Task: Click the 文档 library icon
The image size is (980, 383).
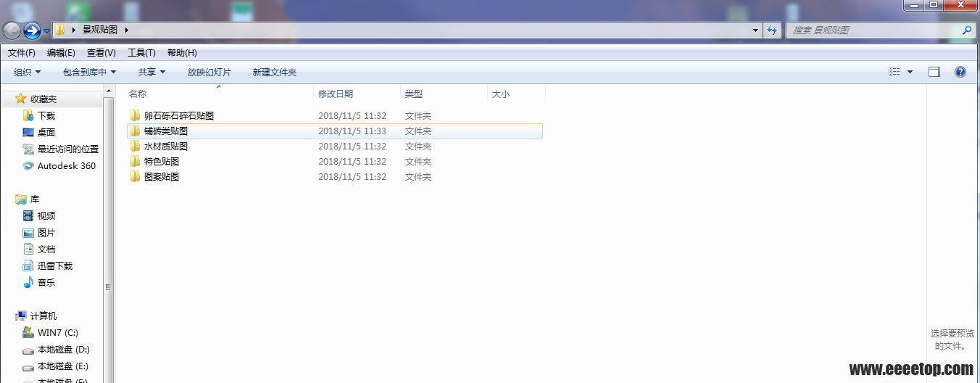Action: (x=28, y=249)
